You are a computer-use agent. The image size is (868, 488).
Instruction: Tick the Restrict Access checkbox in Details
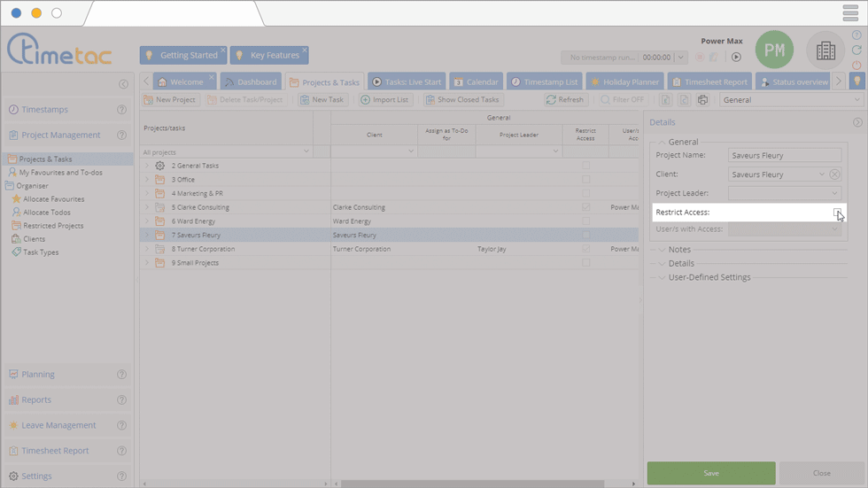(837, 213)
